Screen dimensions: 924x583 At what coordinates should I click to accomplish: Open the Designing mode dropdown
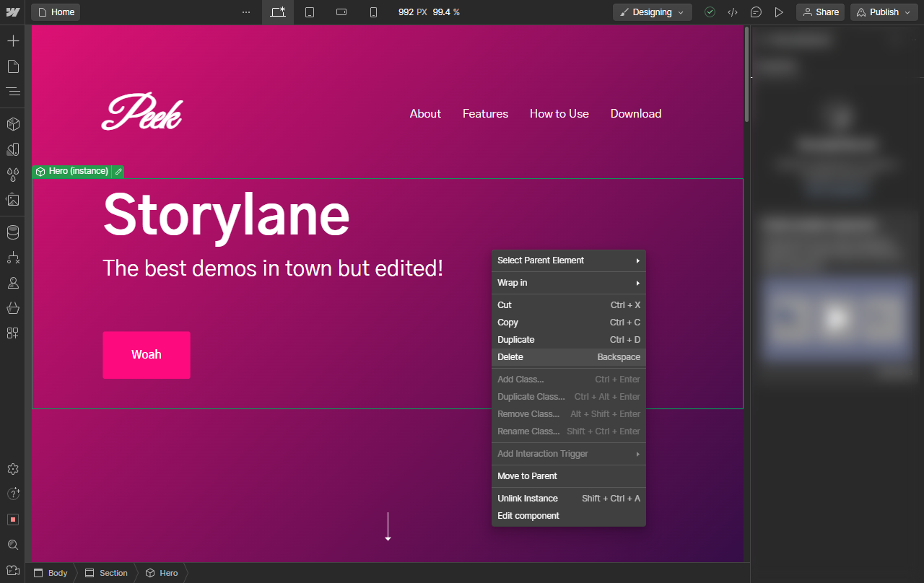652,12
